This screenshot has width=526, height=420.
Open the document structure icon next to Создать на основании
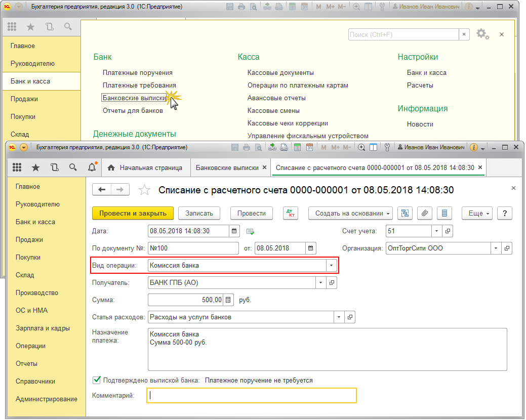click(405, 214)
